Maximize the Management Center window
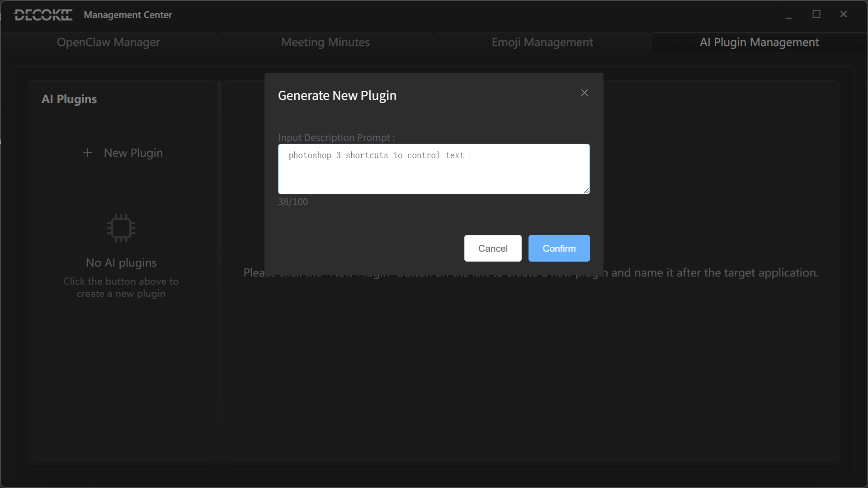Screen dimensions: 868x488 pyautogui.click(x=816, y=14)
